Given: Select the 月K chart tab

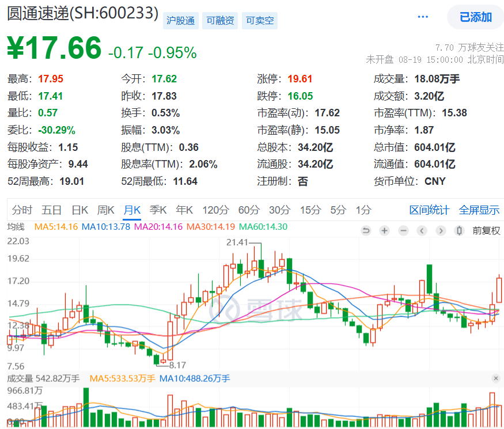Looking at the screenshot, I should pyautogui.click(x=132, y=210).
